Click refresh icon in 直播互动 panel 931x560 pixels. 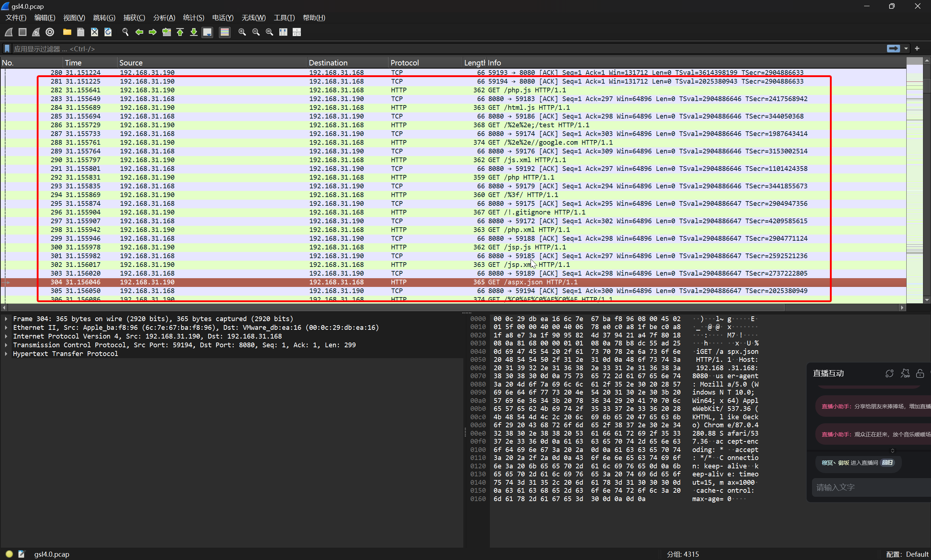click(890, 373)
